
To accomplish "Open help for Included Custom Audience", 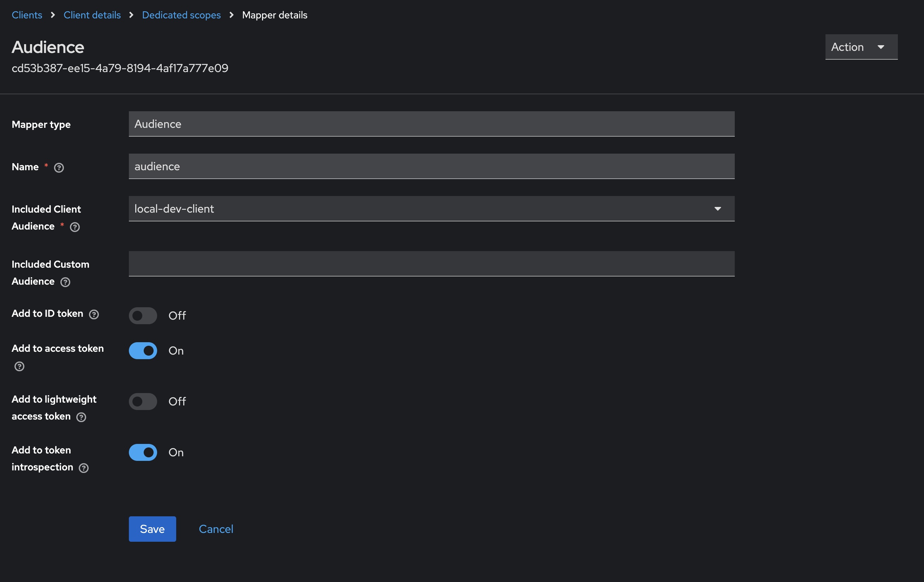I will 65,282.
